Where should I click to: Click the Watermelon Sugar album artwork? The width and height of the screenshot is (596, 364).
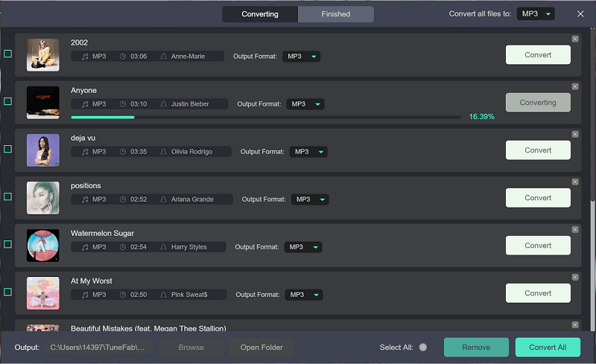tap(42, 246)
